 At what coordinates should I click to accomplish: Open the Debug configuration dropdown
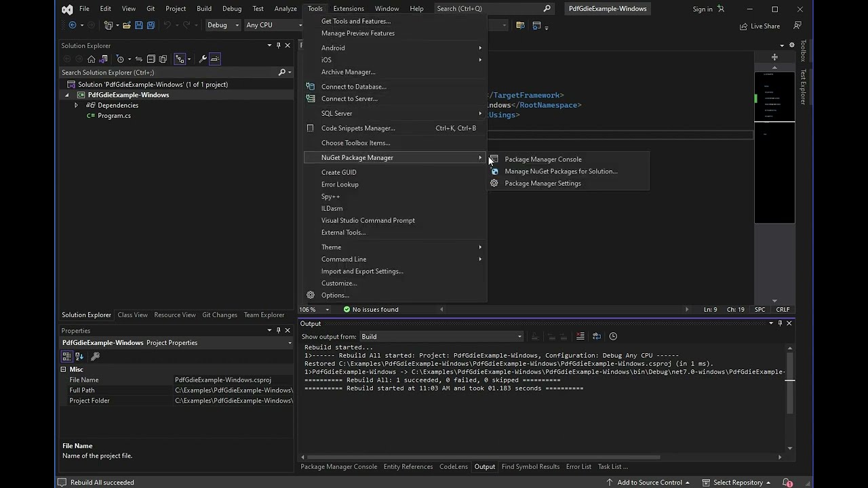coord(223,25)
